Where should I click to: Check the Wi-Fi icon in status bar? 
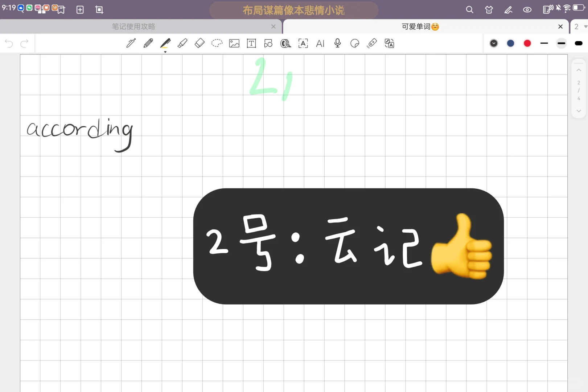point(567,8)
